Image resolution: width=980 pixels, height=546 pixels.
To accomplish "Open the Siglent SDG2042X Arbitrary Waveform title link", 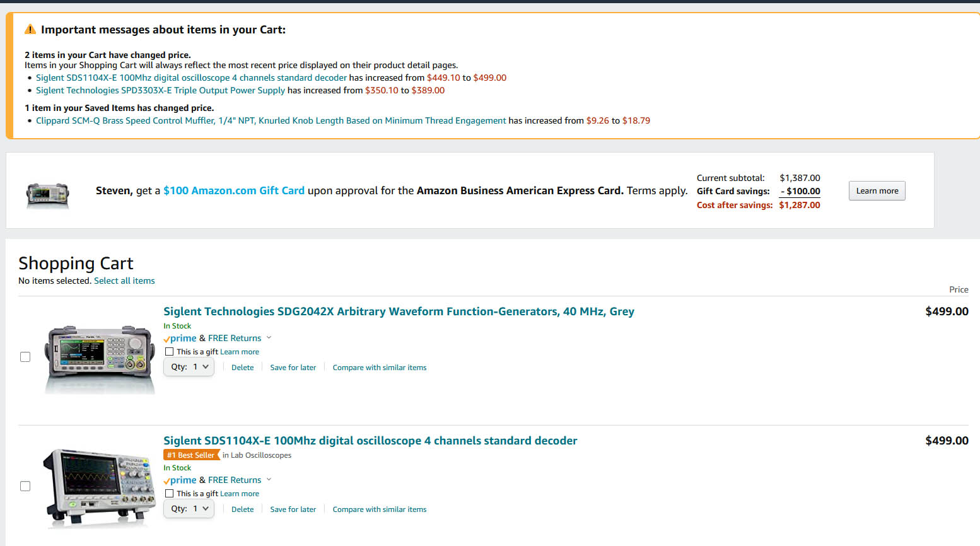I will tap(399, 311).
